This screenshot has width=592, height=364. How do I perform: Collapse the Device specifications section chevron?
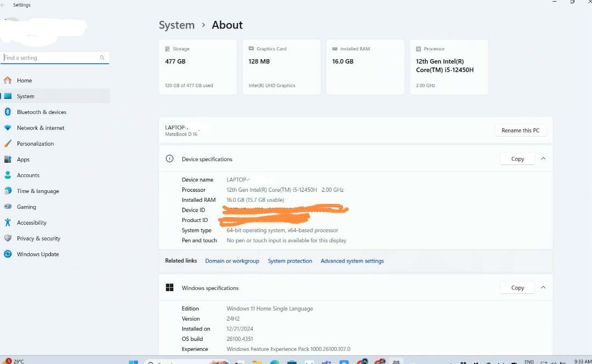[x=543, y=158]
